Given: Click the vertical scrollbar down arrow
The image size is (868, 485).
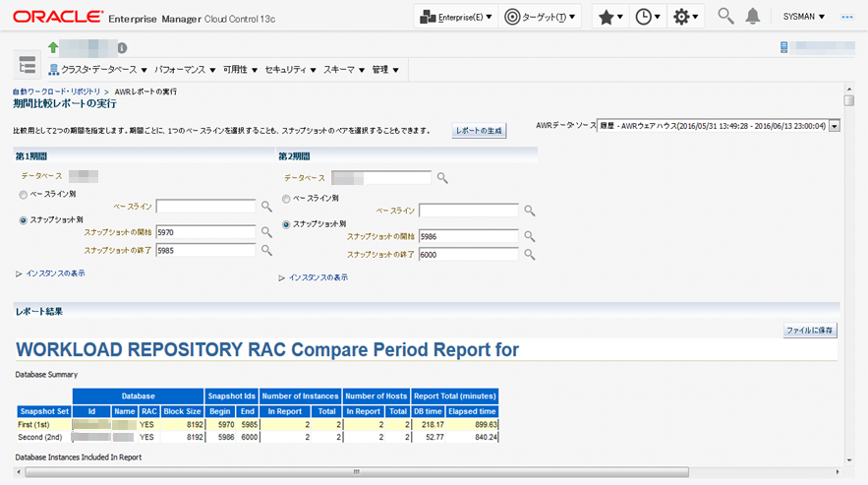Looking at the screenshot, I should [x=848, y=460].
